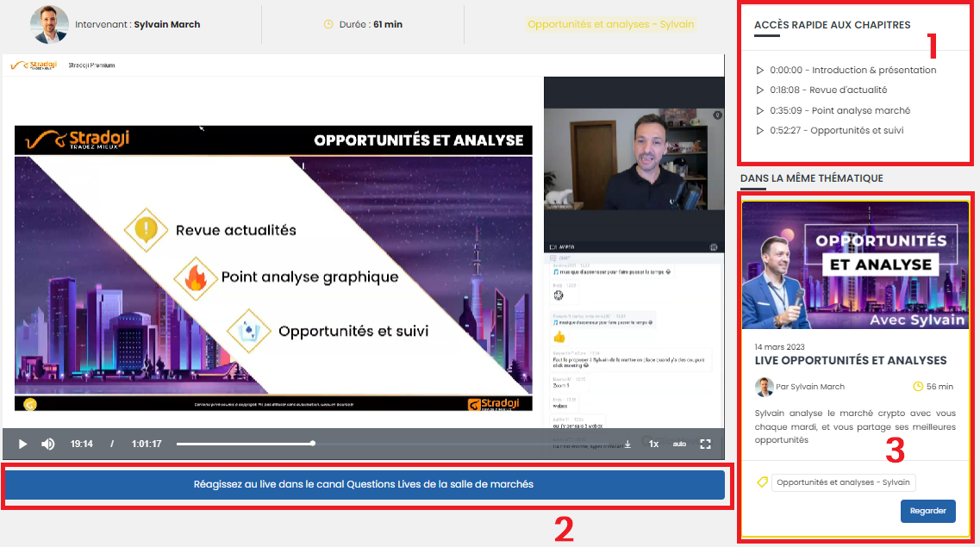This screenshot has width=980, height=547.
Task: Click the small author avatar by Par Sylvain March
Action: coord(764,387)
